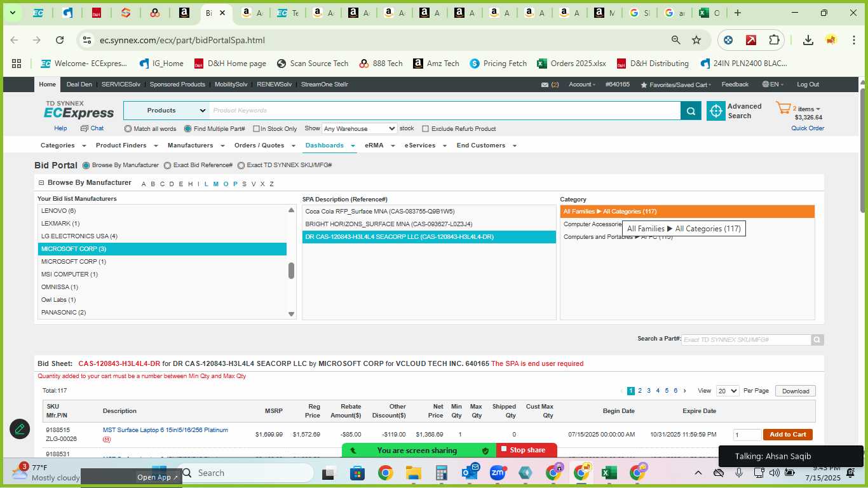
Task: Open Zoom from the Windows taskbar
Action: [498, 473]
